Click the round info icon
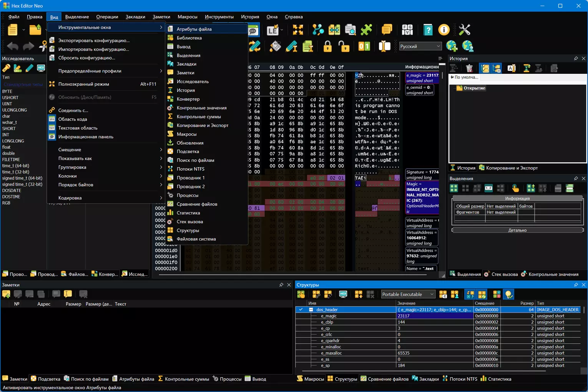This screenshot has width=588, height=392. [444, 30]
